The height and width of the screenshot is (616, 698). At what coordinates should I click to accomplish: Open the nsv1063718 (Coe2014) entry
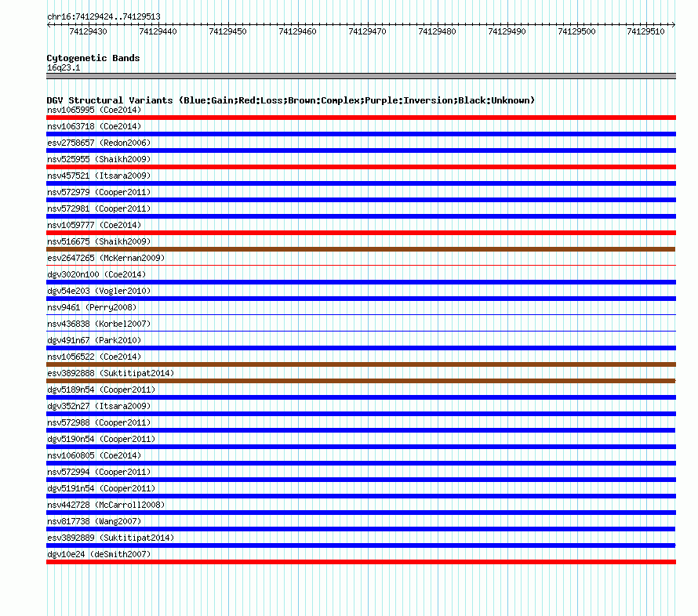[94, 126]
